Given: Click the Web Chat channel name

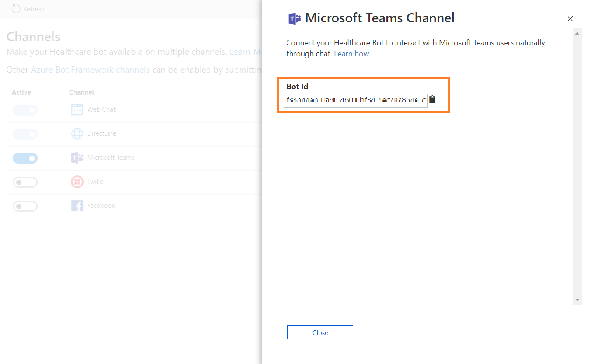Looking at the screenshot, I should pos(102,109).
